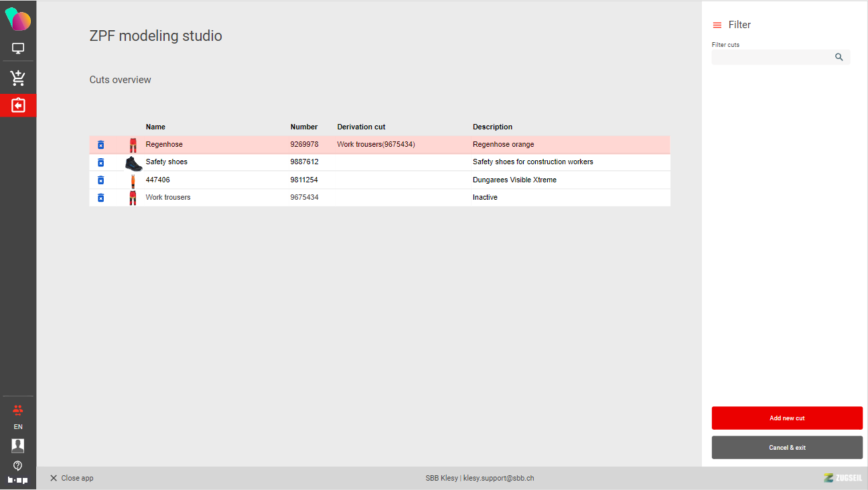Click the Add new cut button

point(787,418)
